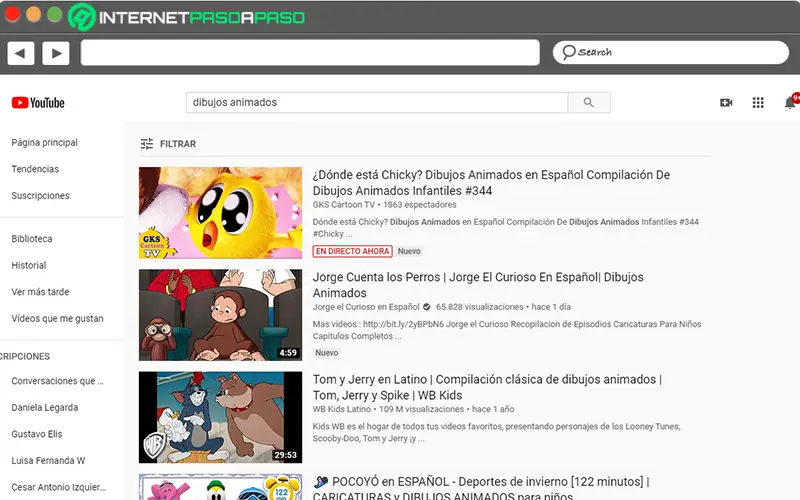Click the '29:53' duration label
The height and width of the screenshot is (500, 800).
pos(285,455)
